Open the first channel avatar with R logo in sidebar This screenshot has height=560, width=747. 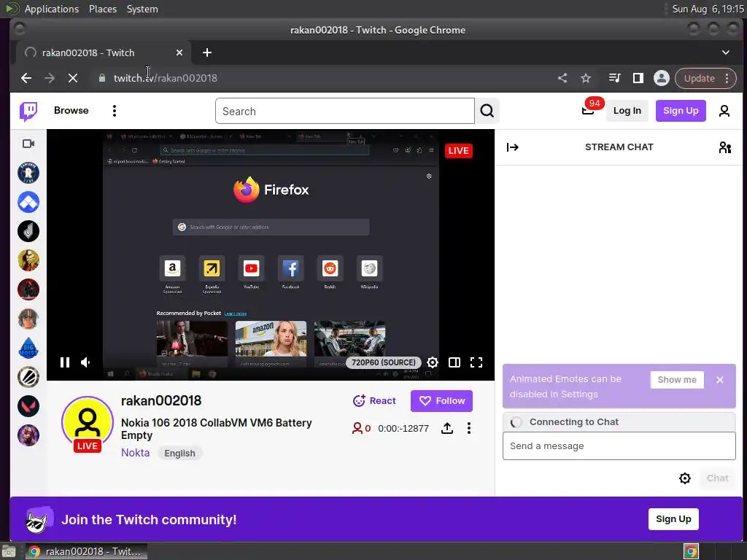coord(28,173)
